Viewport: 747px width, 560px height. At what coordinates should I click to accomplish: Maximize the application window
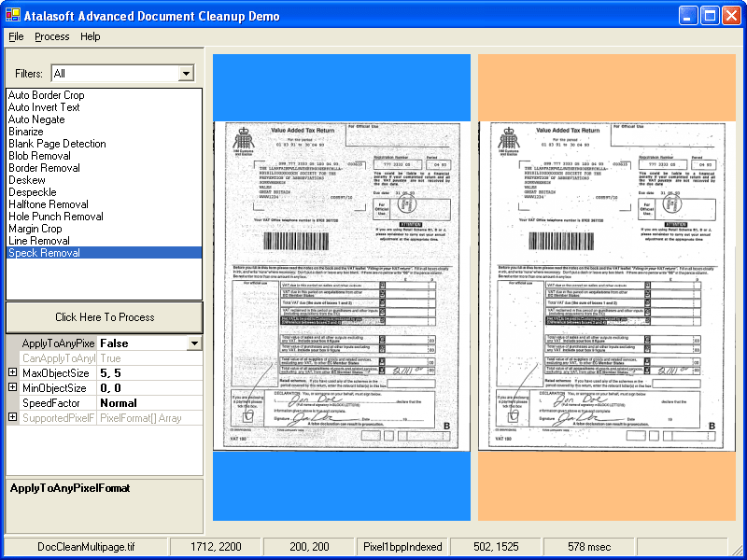coord(710,15)
